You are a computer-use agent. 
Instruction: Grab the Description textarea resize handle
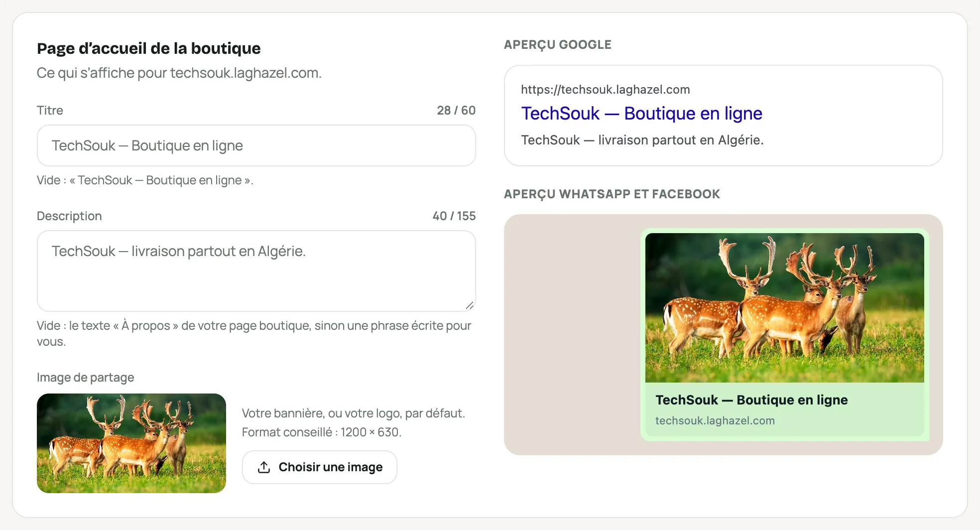(470, 305)
